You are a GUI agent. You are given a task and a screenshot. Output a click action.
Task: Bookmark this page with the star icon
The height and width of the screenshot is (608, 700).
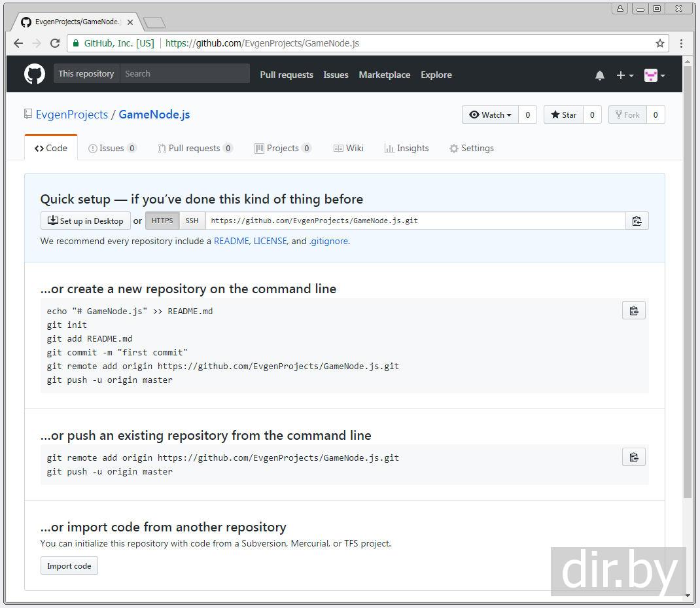coord(659,43)
